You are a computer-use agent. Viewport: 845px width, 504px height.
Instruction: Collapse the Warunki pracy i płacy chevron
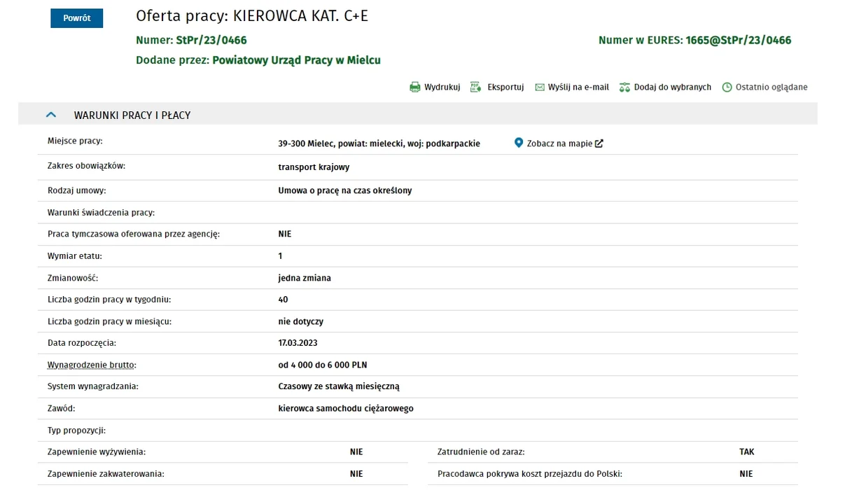coord(50,115)
